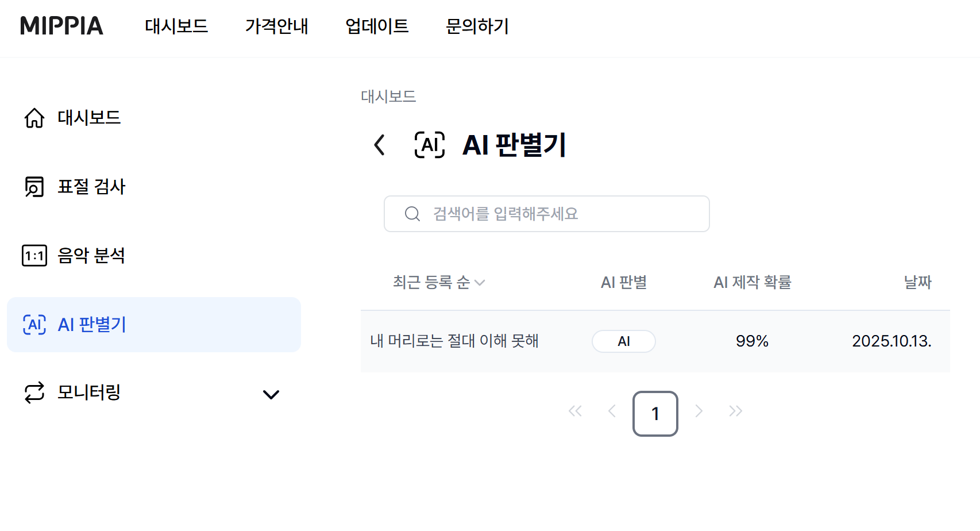The image size is (980, 531).
Task: Expand the 모니터링 sidebar section chevron
Action: coord(271,394)
